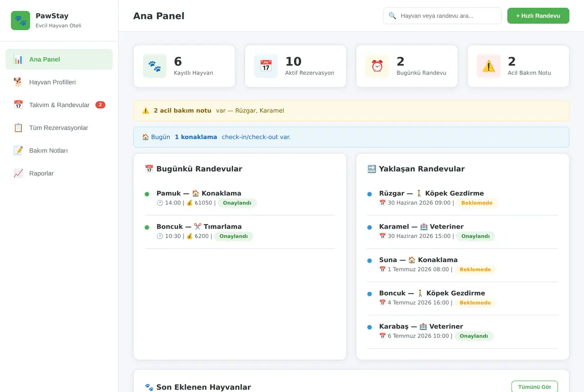Image resolution: width=584 pixels, height=392 pixels.
Task: Click the PawStay paw logo
Action: click(20, 20)
